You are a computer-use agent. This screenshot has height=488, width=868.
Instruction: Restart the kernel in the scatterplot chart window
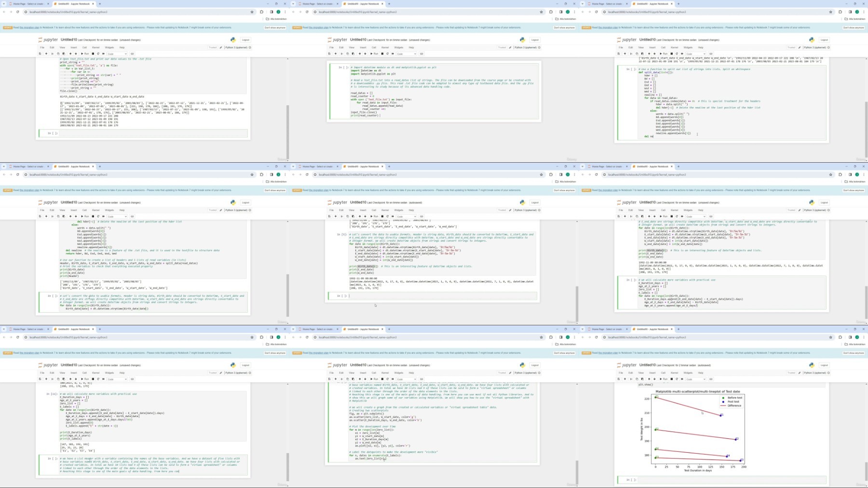coord(677,379)
